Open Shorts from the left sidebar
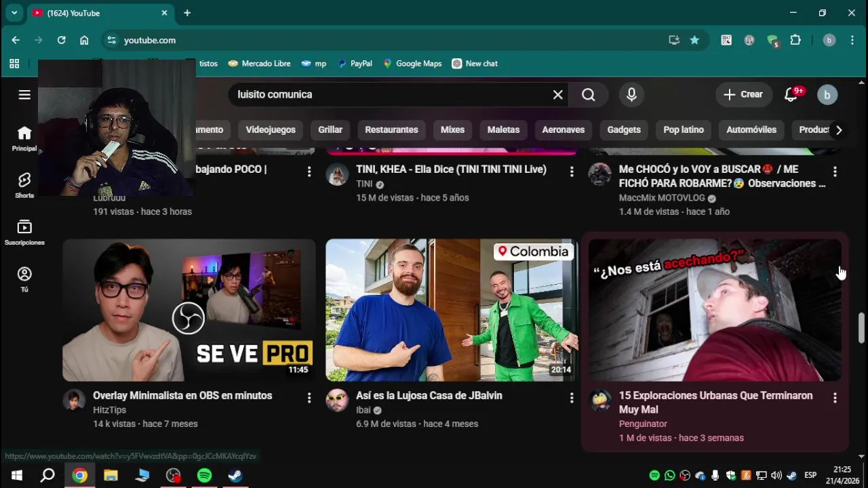 (24, 185)
